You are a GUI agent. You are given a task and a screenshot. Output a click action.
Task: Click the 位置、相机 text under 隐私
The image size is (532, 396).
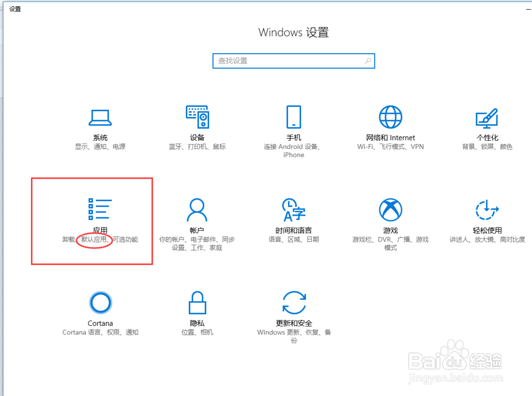coord(197,332)
